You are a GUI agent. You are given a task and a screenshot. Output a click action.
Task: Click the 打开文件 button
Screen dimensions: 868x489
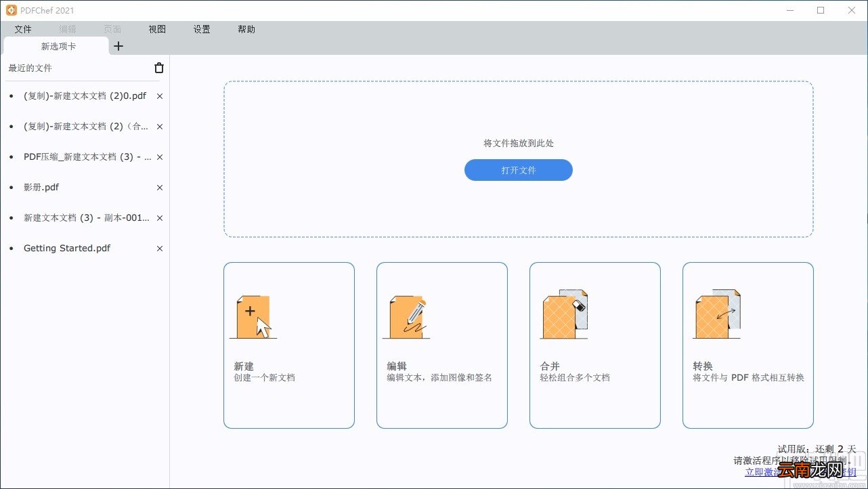(x=519, y=170)
